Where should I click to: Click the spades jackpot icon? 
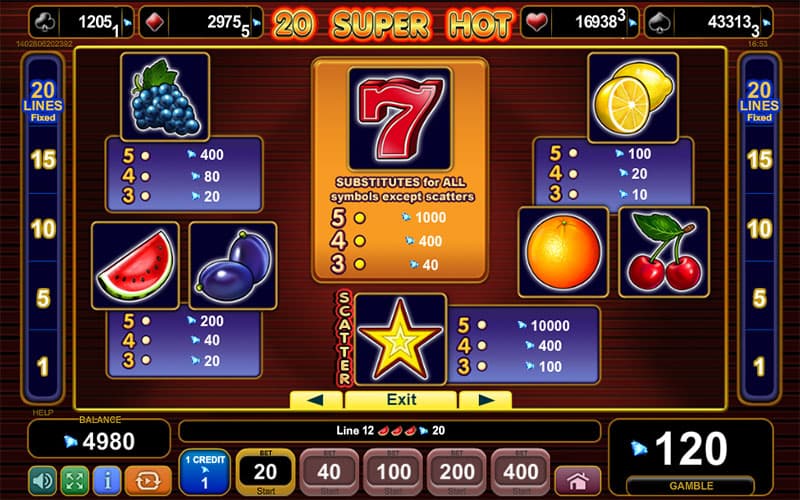coord(660,22)
